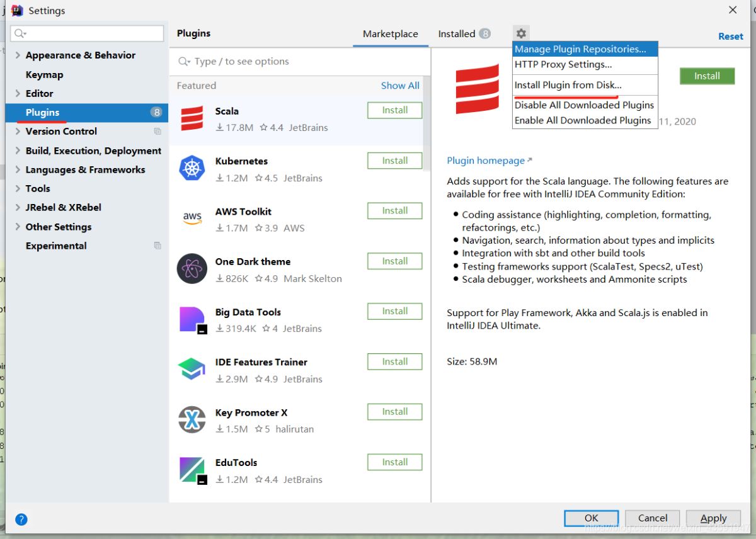
Task: Click the OK button
Action: 591,518
